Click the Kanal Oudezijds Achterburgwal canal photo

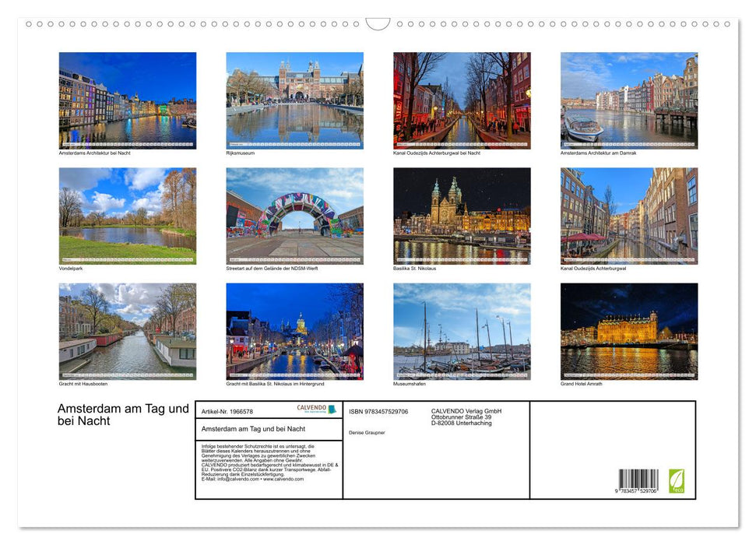pos(628,216)
